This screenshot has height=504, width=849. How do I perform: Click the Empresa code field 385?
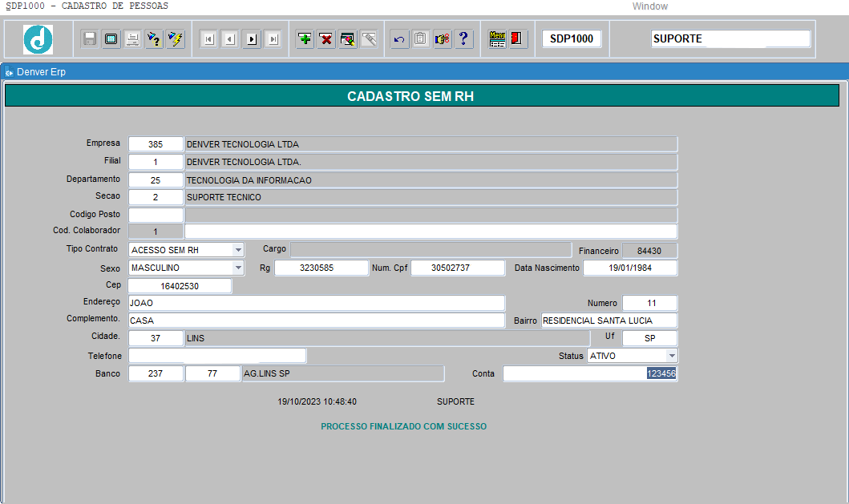click(x=156, y=144)
